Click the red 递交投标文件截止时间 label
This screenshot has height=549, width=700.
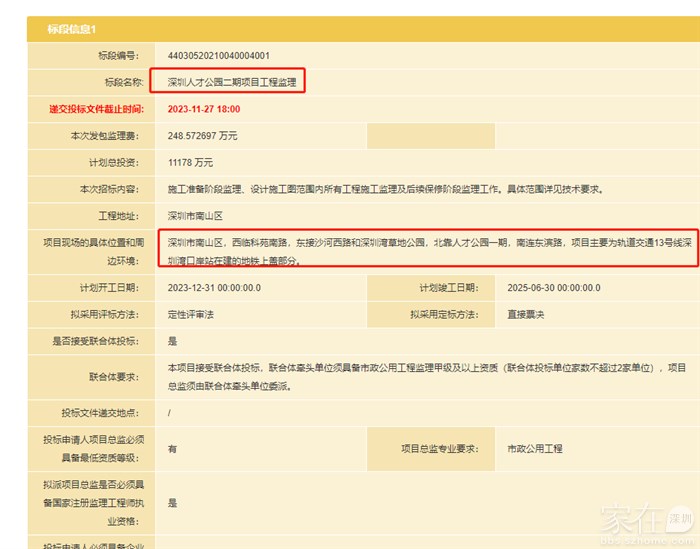(x=96, y=109)
